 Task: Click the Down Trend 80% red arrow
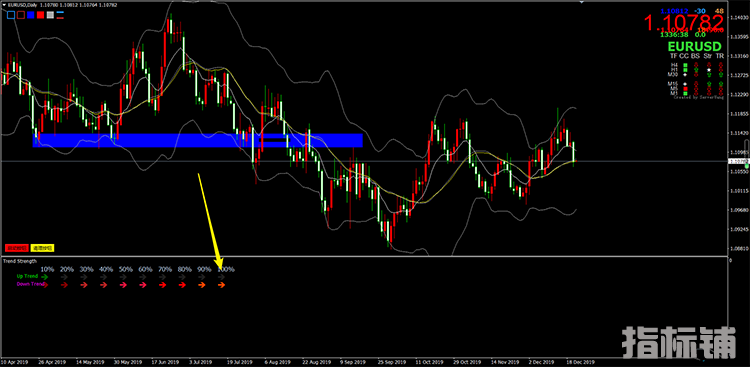coord(182,285)
